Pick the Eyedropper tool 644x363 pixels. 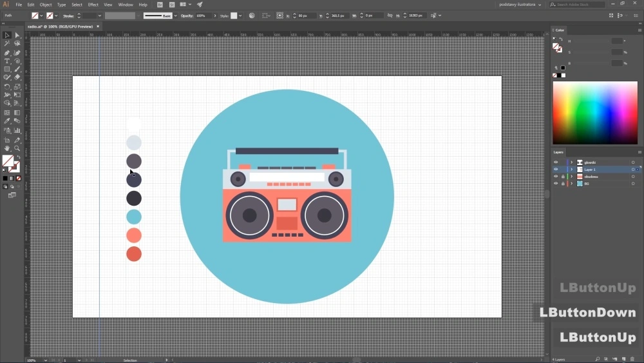(x=7, y=121)
